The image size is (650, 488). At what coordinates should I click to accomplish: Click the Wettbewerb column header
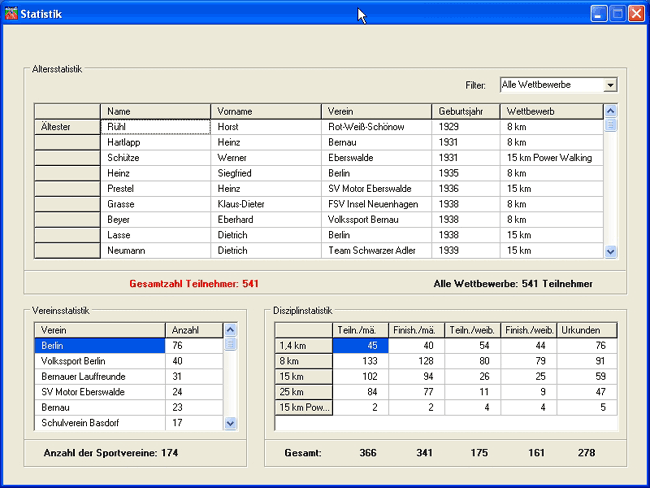click(550, 111)
